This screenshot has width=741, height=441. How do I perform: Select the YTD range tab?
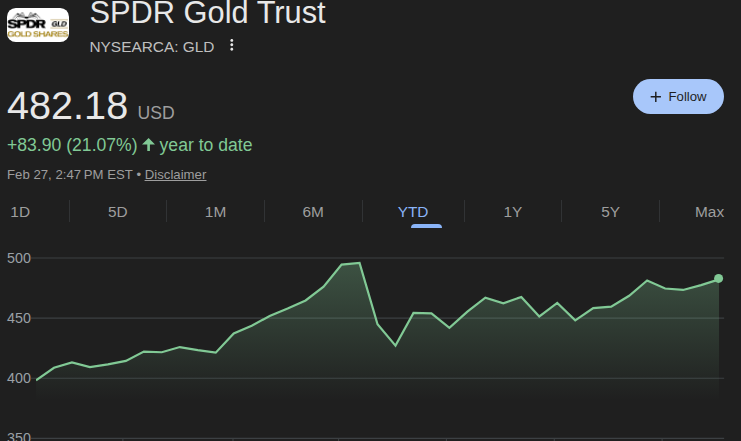click(x=413, y=212)
